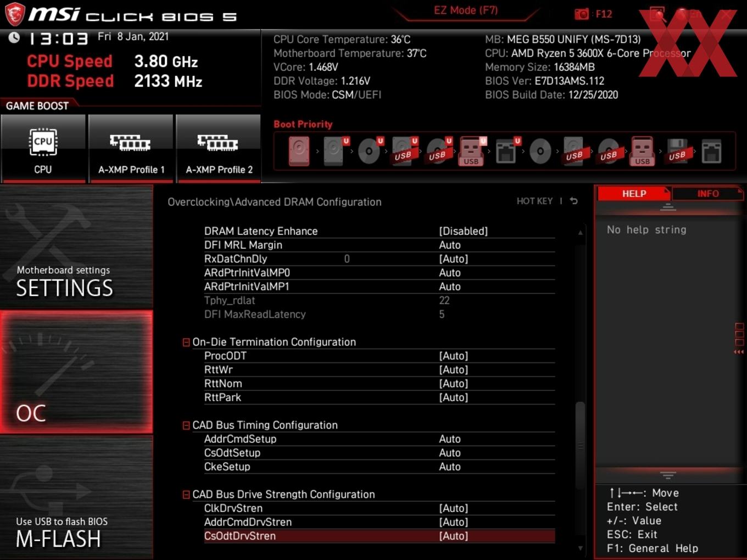747x560 pixels.
Task: Collapse CAD Bus Timing Configuration section
Action: coord(186,425)
